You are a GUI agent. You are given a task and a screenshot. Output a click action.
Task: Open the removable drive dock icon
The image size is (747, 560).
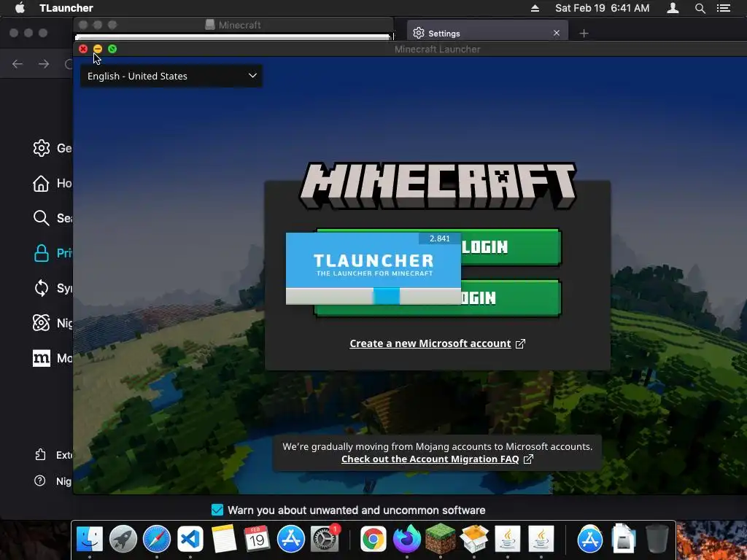pyautogui.click(x=624, y=539)
